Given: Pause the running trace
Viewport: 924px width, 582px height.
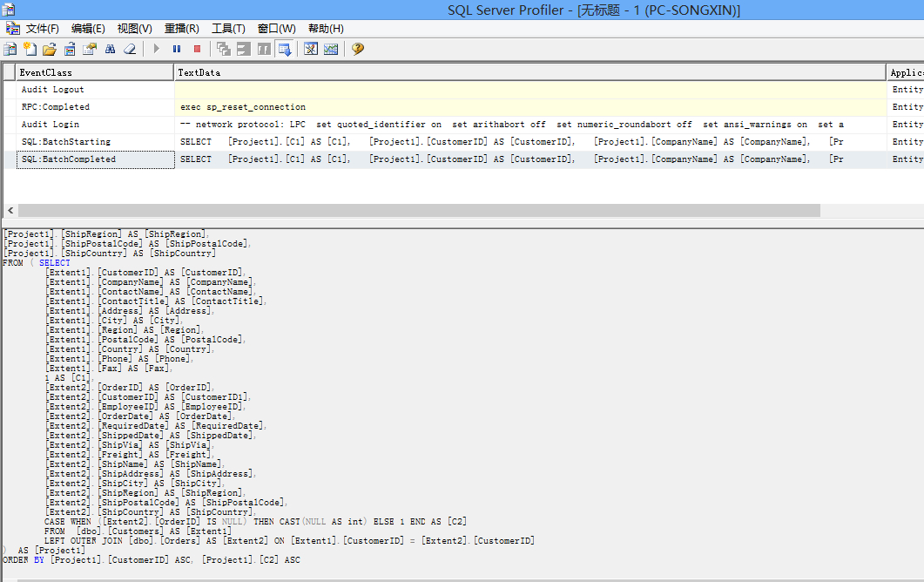Looking at the screenshot, I should 177,49.
